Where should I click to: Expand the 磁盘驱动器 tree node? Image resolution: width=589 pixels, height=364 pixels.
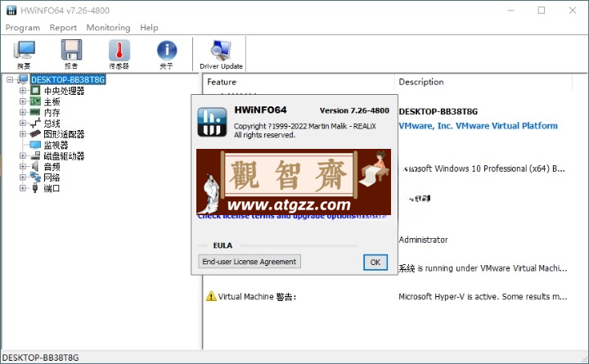click(23, 155)
